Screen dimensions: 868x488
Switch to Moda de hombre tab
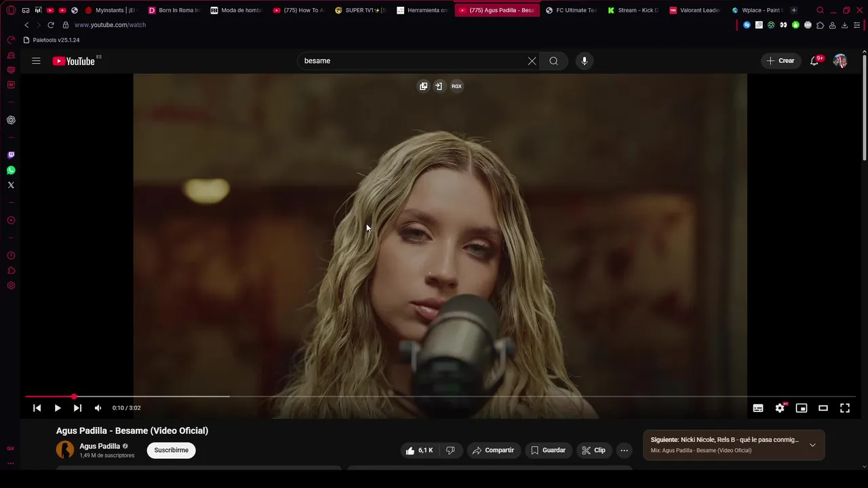tap(237, 10)
